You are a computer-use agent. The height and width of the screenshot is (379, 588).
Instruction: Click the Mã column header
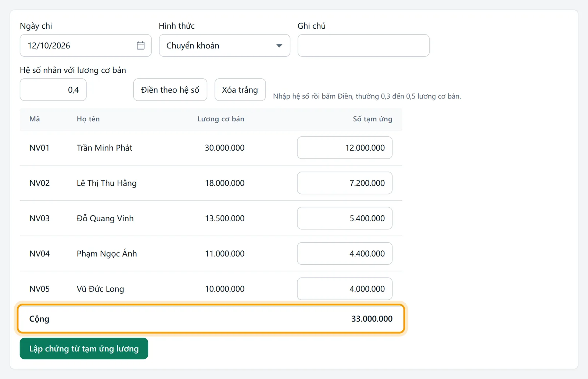[x=35, y=119]
